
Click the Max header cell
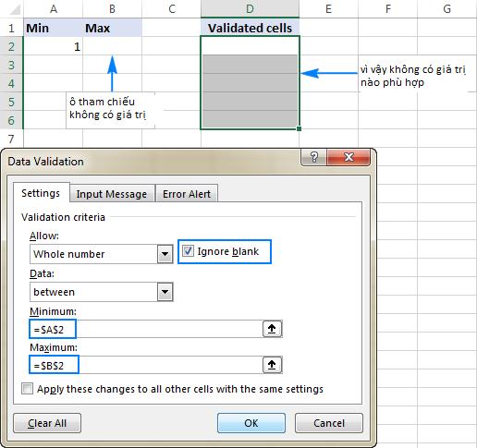[x=112, y=28]
